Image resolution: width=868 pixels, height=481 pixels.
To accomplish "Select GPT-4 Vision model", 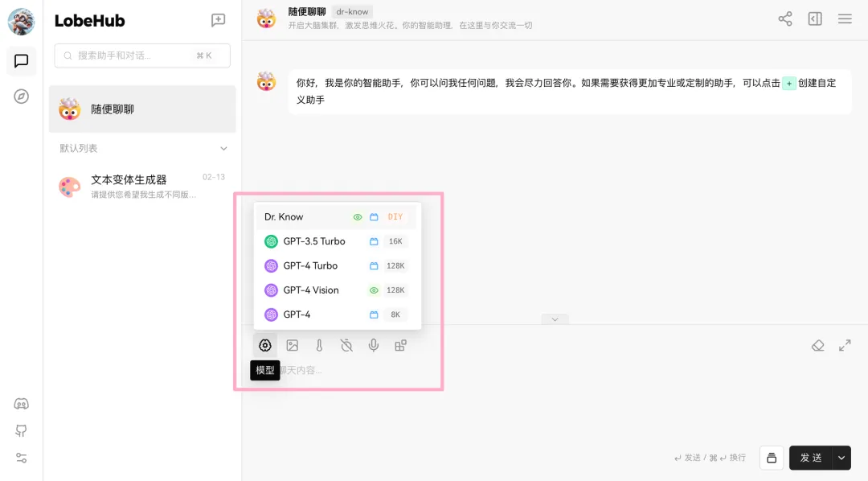I will (337, 290).
